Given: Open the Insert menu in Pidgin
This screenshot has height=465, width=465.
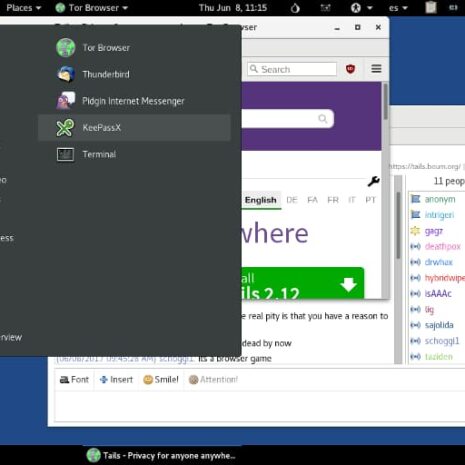Looking at the screenshot, I should 116,379.
